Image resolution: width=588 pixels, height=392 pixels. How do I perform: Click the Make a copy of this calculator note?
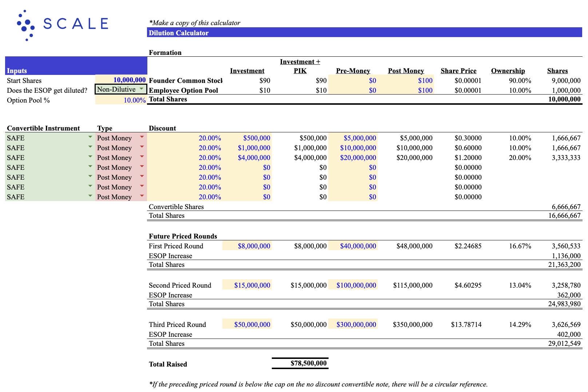click(194, 23)
